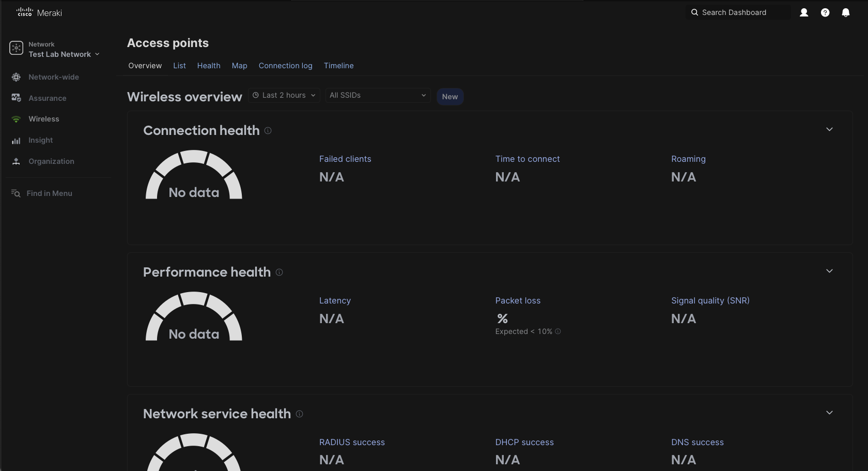Open the All SSIDs dropdown
Screen dimensions: 868x471
(377, 95)
